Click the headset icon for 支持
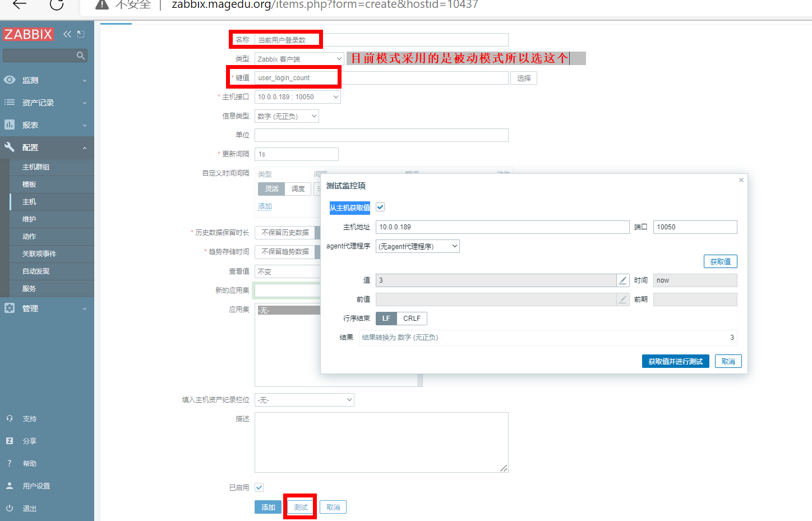 pos(10,418)
